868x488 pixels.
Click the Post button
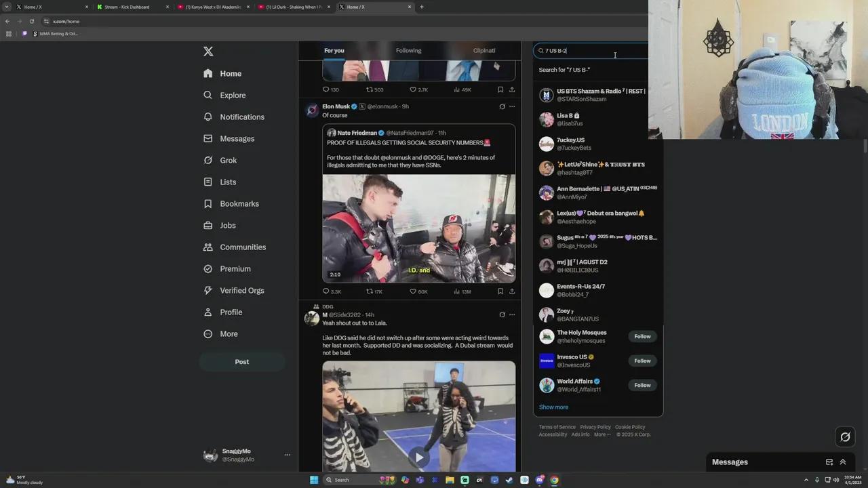(242, 362)
